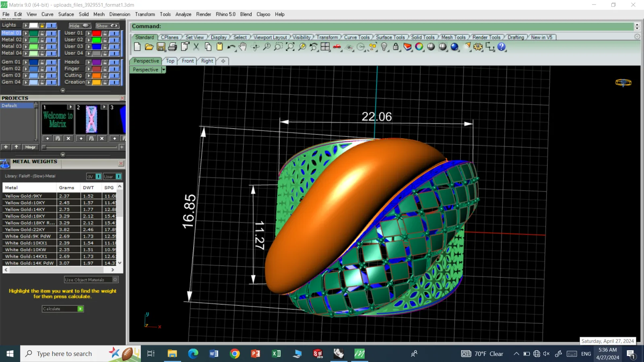Click the four viewports layout icon
Screen dimensions: 644x362
coord(325,47)
